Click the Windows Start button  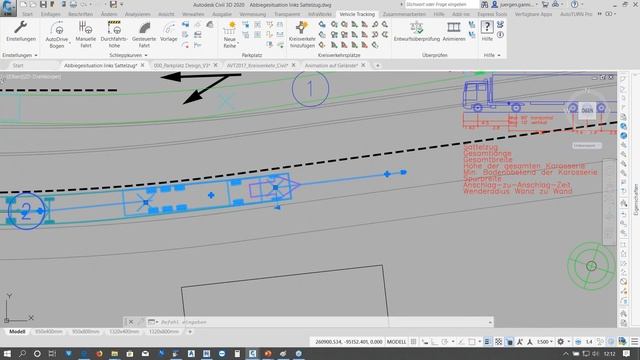pyautogui.click(x=7, y=353)
